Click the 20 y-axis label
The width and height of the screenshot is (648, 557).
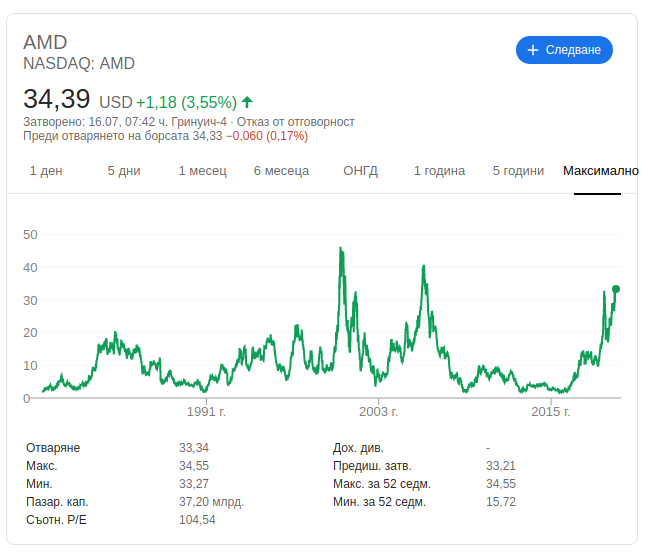pyautogui.click(x=30, y=333)
